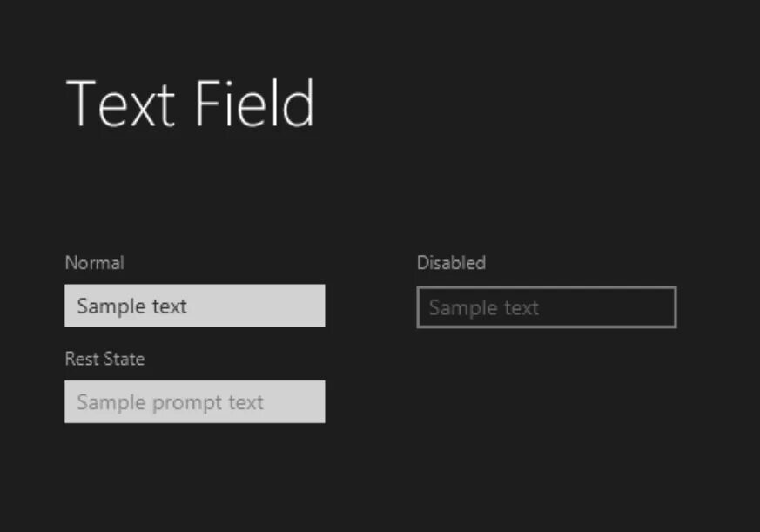
Task: Focus the Rest State text field
Action: pyautogui.click(x=194, y=401)
